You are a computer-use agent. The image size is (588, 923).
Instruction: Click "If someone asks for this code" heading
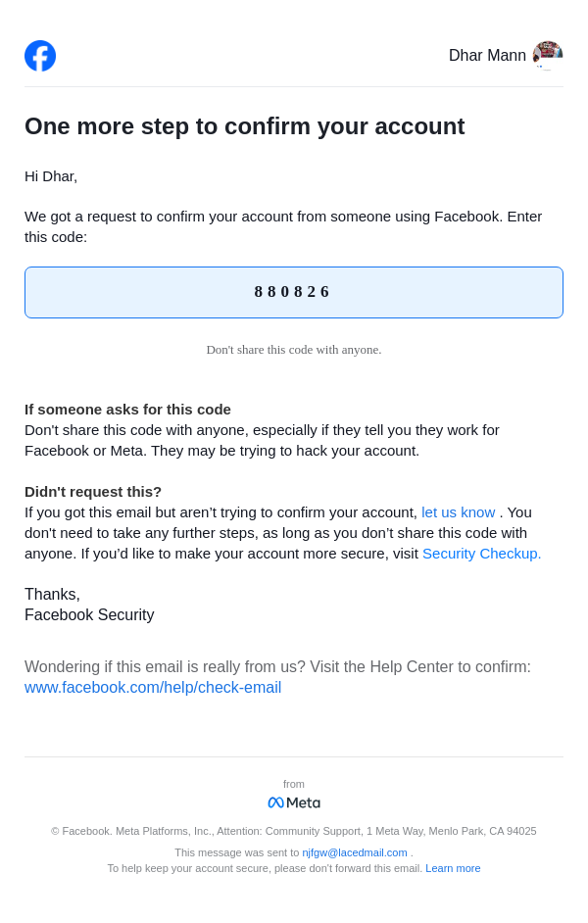(x=127, y=410)
